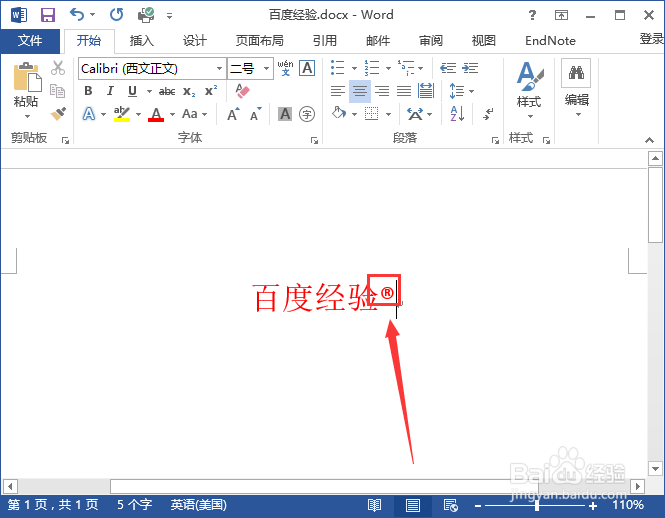Open ribbon display options icon

click(561, 15)
